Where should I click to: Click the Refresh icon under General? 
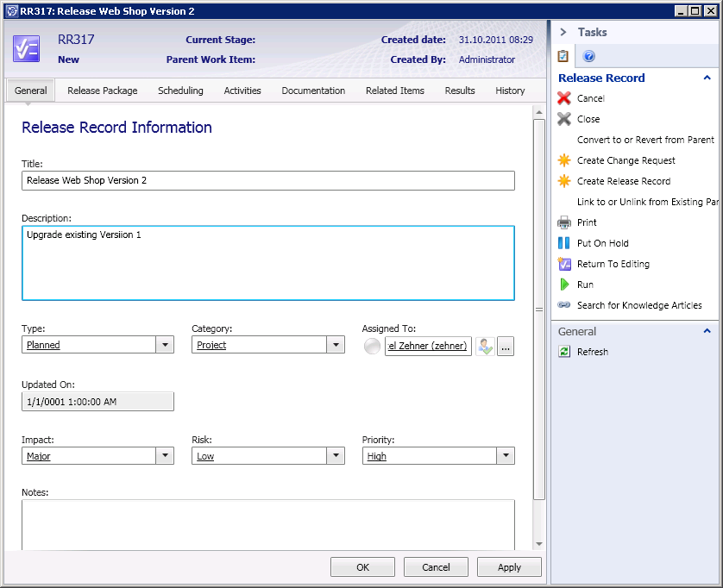pos(564,352)
